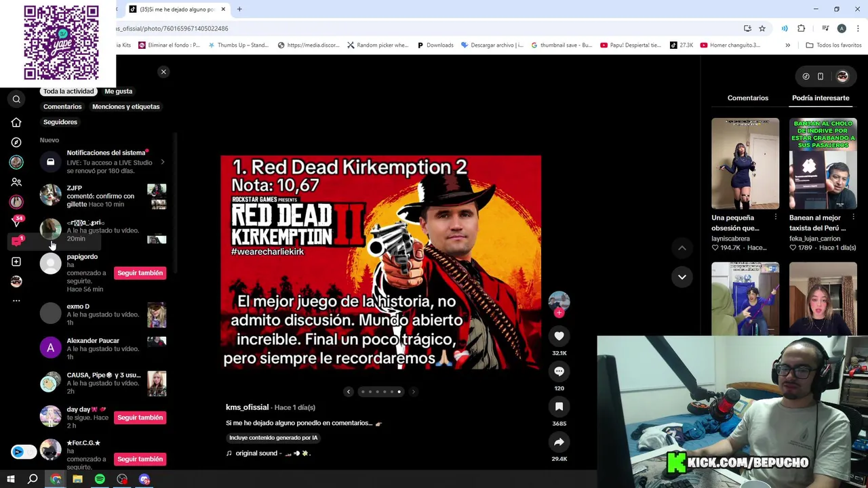The width and height of the screenshot is (868, 488).
Task: Open Todos los favoritos folder
Action: pos(833,45)
